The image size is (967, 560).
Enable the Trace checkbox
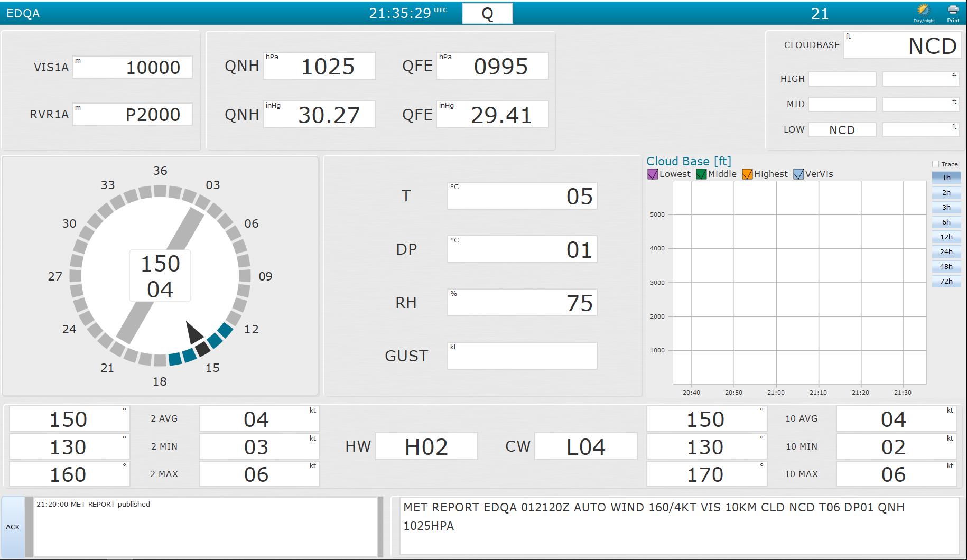pyautogui.click(x=935, y=164)
